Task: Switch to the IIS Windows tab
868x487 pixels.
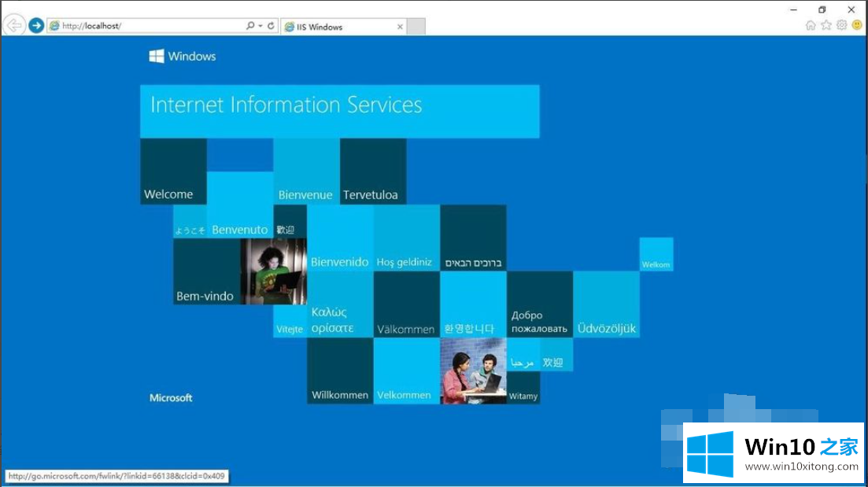Action: 343,27
